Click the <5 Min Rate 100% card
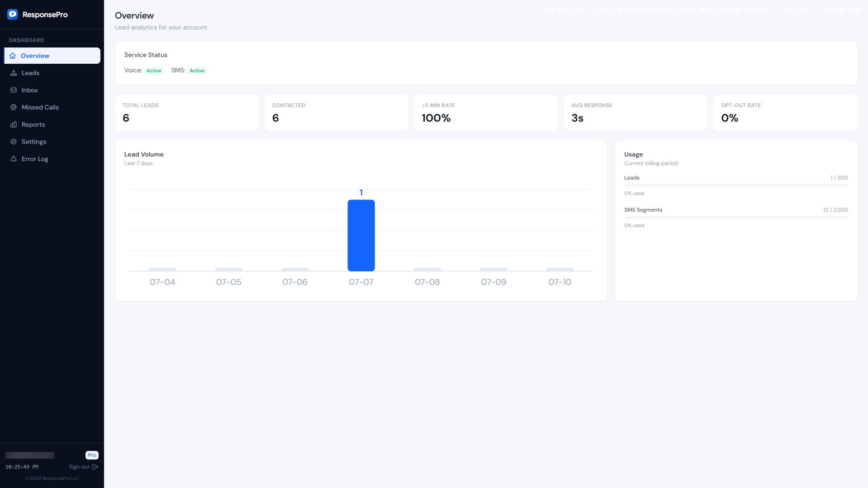 [x=486, y=113]
